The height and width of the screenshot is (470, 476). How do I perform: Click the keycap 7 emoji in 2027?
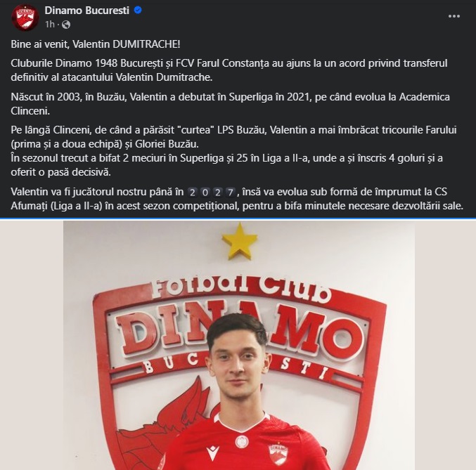(x=231, y=192)
